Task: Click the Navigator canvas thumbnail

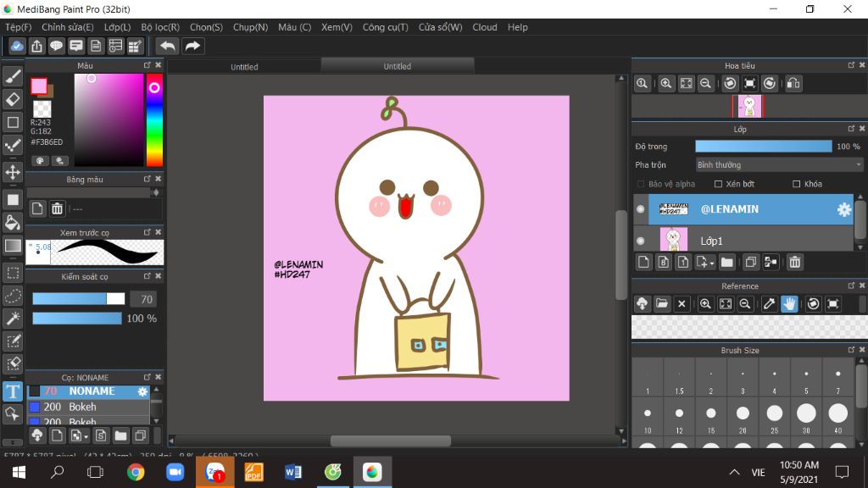Action: pyautogui.click(x=749, y=106)
